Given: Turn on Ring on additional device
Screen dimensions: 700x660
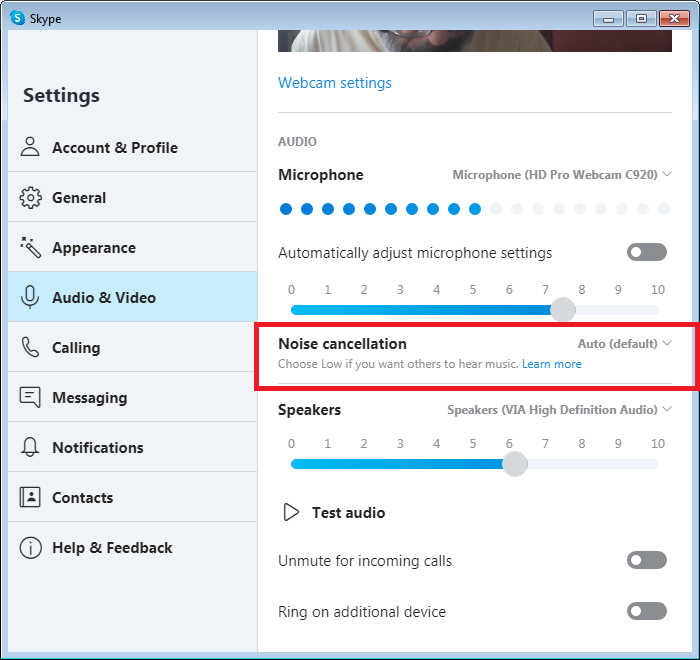Looking at the screenshot, I should click(646, 611).
